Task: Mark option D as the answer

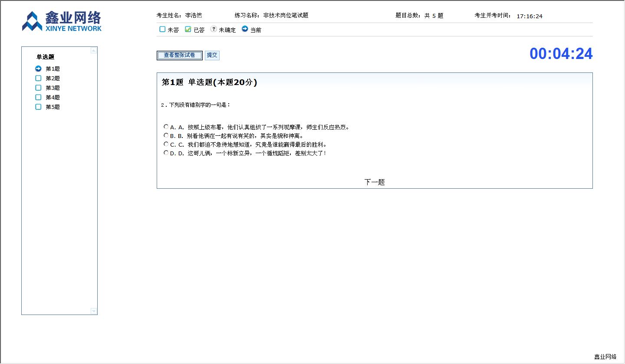Action: point(166,153)
